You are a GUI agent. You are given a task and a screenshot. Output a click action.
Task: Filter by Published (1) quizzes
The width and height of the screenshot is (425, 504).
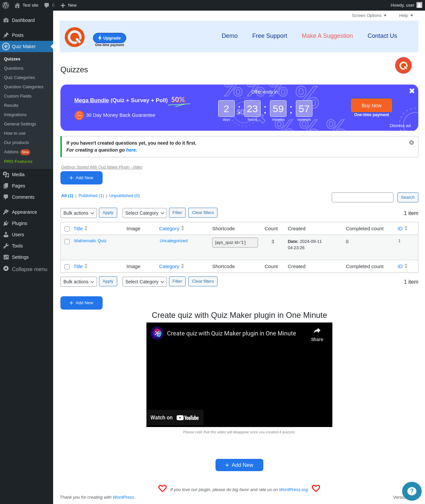tap(91, 196)
